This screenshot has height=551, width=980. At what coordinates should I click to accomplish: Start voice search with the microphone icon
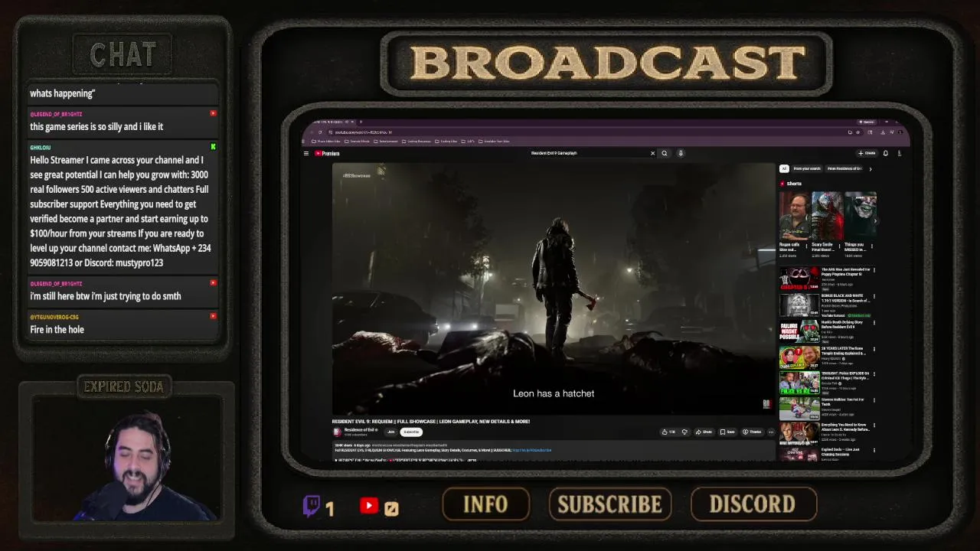tap(681, 153)
